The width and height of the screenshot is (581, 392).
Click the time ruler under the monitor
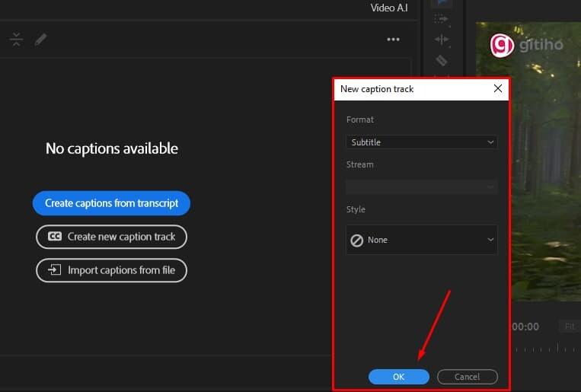pyautogui.click(x=546, y=349)
